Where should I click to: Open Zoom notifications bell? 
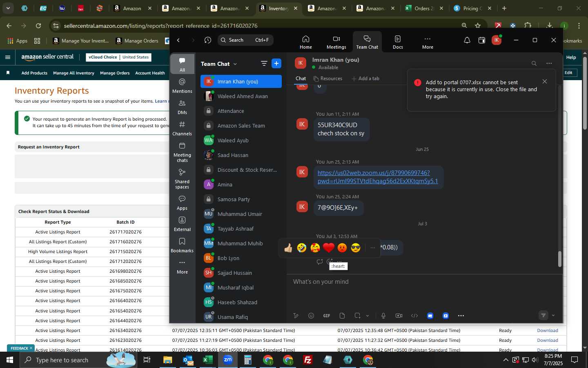pyautogui.click(x=467, y=40)
